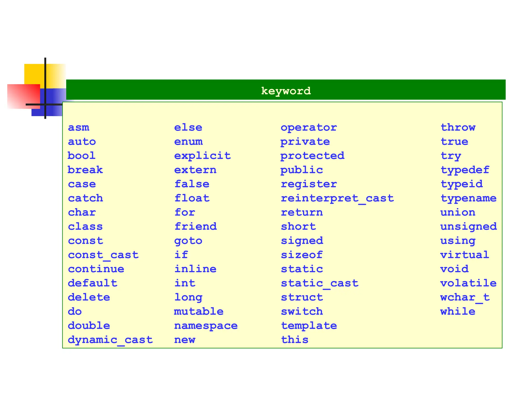Viewport: 532px width, 399px height.
Task: Select the keyword 'new'
Action: pyautogui.click(x=185, y=340)
